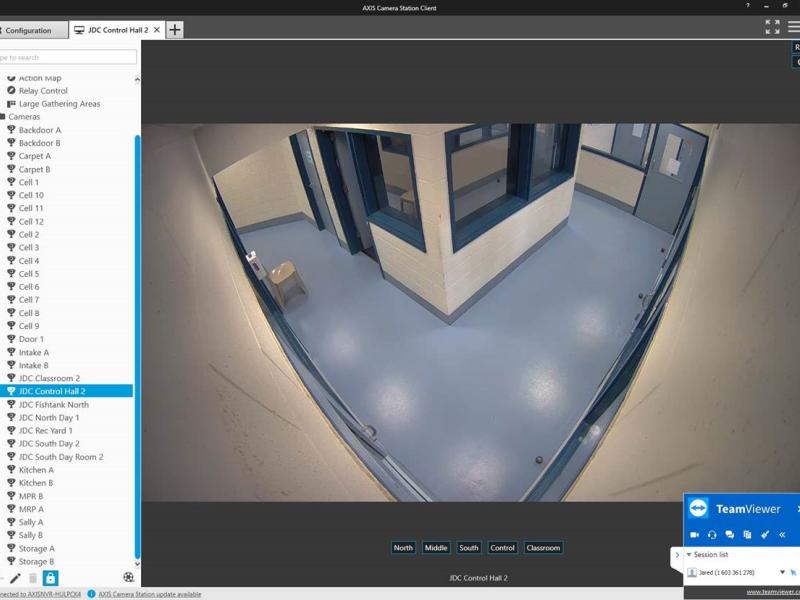The height and width of the screenshot is (600, 800).
Task: Open the settings gear at the bottom right of sidebar
Action: [x=128, y=577]
